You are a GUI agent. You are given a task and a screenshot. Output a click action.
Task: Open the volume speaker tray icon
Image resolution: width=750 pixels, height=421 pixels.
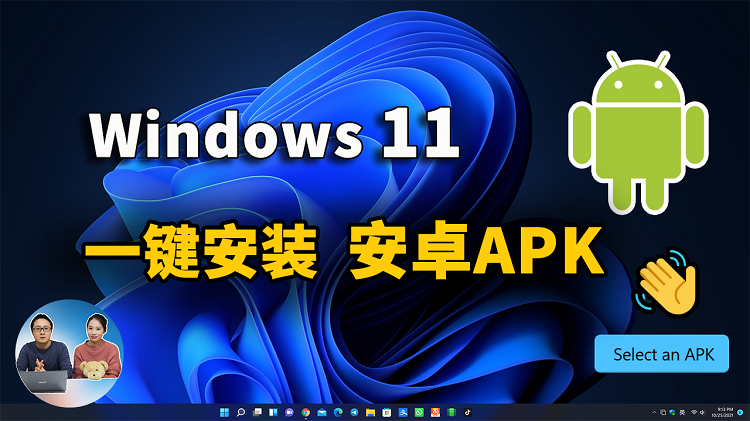(702, 412)
